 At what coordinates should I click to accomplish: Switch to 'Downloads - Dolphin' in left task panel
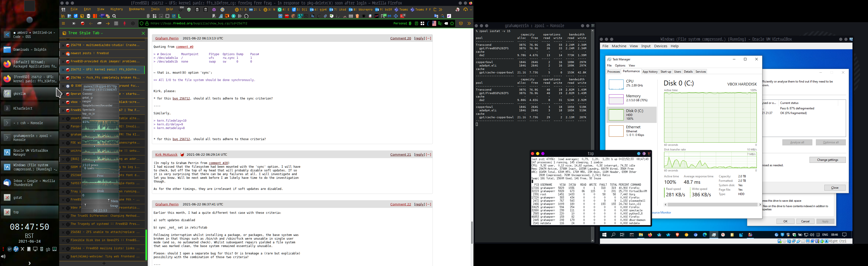(30, 50)
